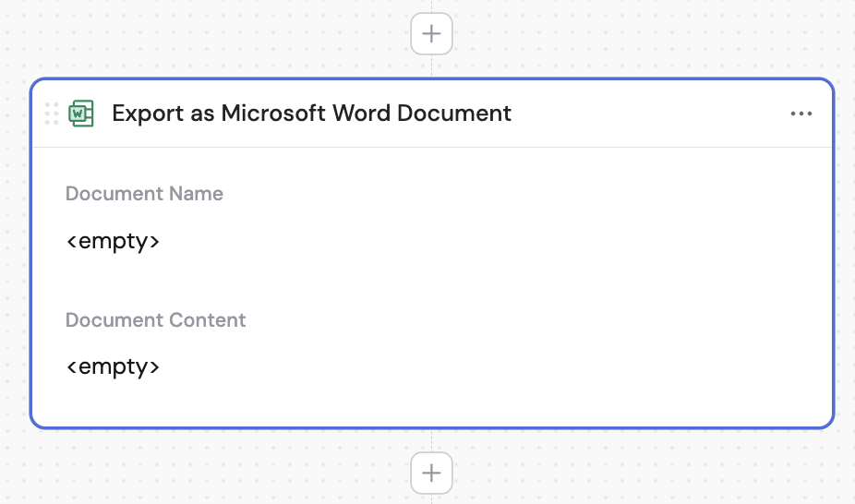This screenshot has width=855, height=504.
Task: Click the empty Document Name field
Action: click(113, 241)
